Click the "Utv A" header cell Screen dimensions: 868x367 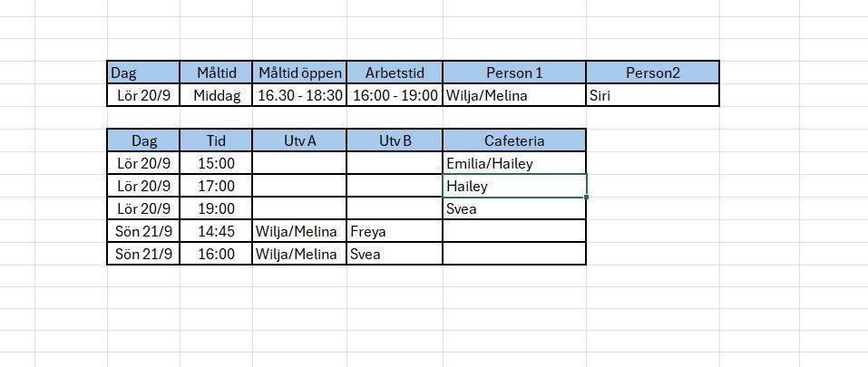click(x=300, y=140)
